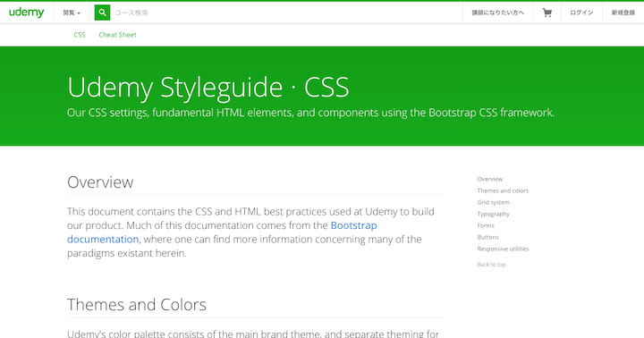This screenshot has width=644, height=338.
Task: Focus the コース検索 search field
Action: coord(284,13)
